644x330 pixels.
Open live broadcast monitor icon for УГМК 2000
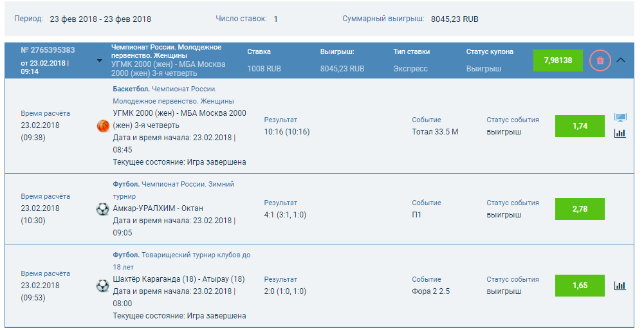[620, 117]
